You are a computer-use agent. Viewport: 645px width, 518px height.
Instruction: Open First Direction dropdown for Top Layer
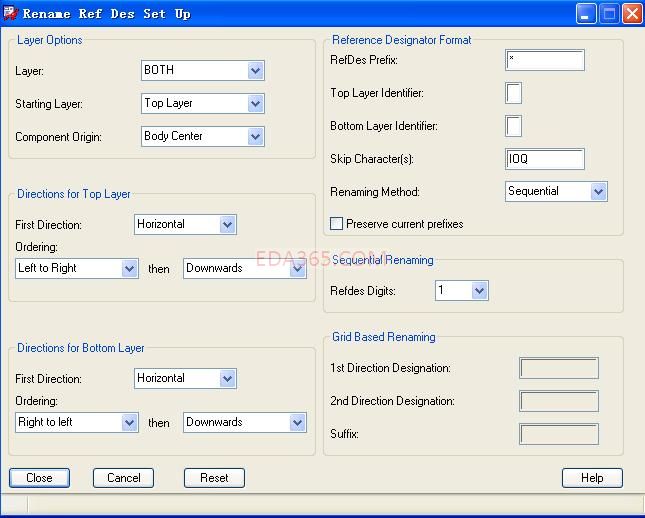coord(185,225)
